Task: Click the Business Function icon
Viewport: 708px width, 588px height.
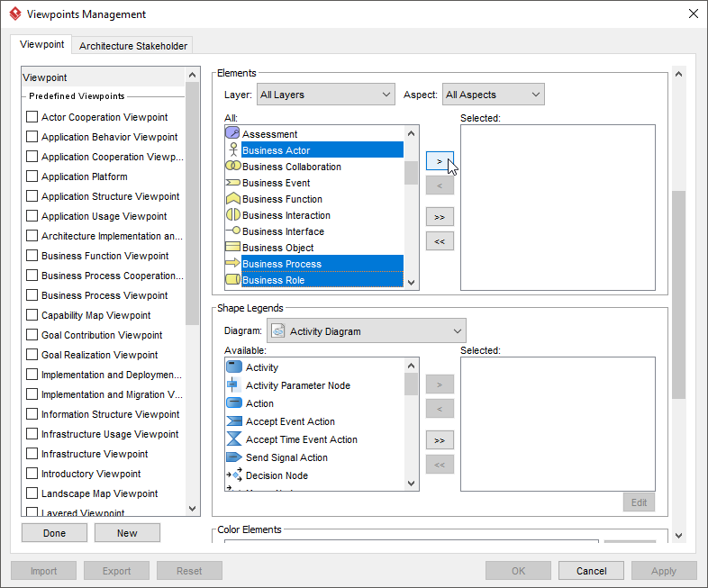Action: (232, 199)
